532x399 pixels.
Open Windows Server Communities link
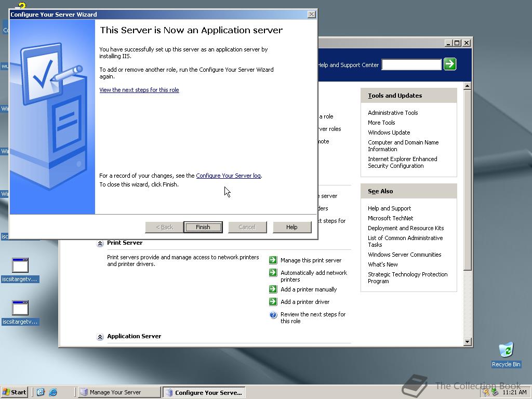404,255
